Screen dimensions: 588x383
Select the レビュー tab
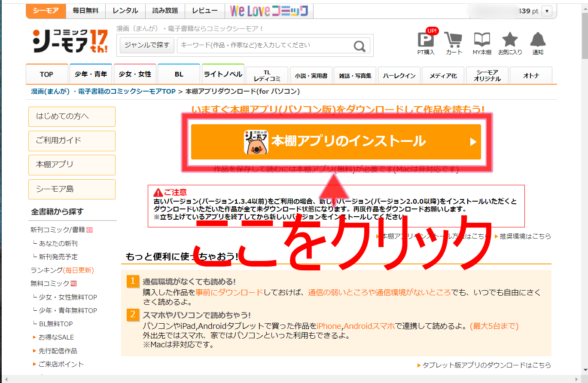coord(205,11)
